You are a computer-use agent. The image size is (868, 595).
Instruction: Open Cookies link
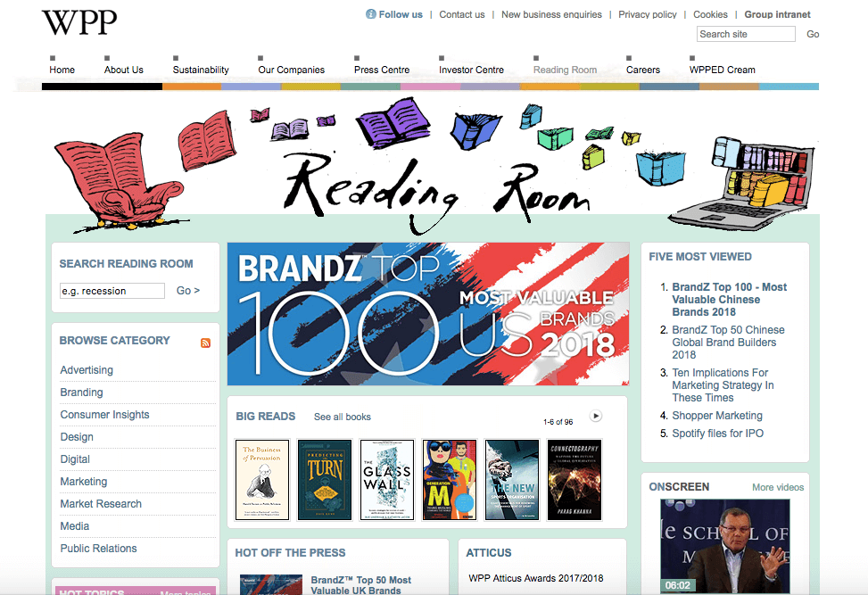(710, 14)
